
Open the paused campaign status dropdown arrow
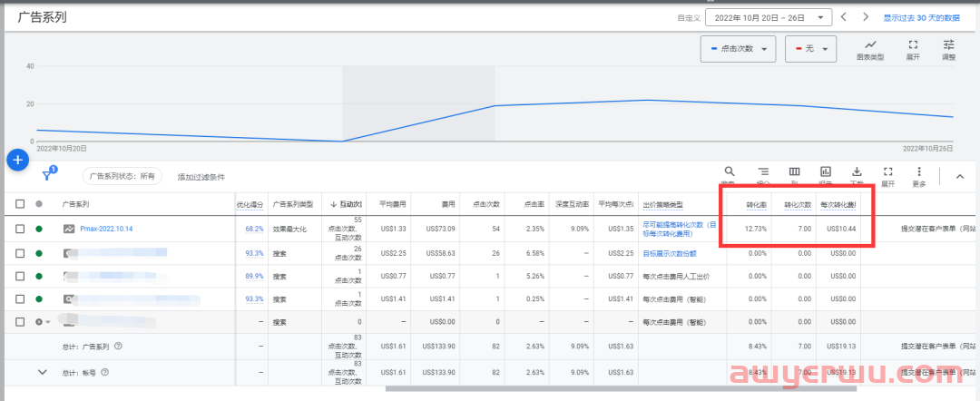coord(47,322)
